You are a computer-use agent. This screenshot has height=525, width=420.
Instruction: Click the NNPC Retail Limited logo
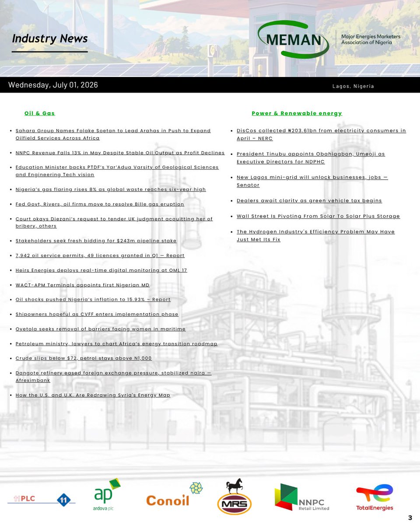(x=302, y=497)
